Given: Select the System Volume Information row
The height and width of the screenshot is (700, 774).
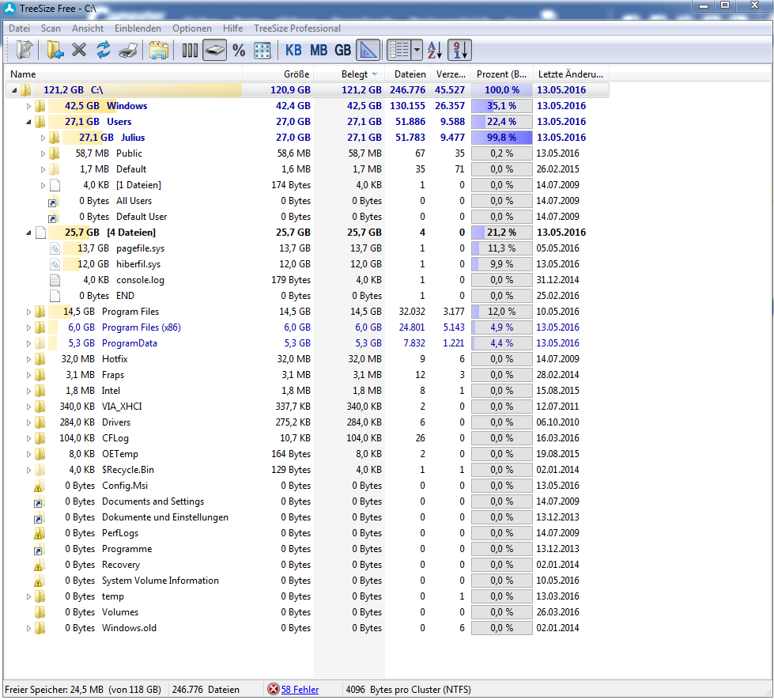Looking at the screenshot, I should [x=307, y=581].
